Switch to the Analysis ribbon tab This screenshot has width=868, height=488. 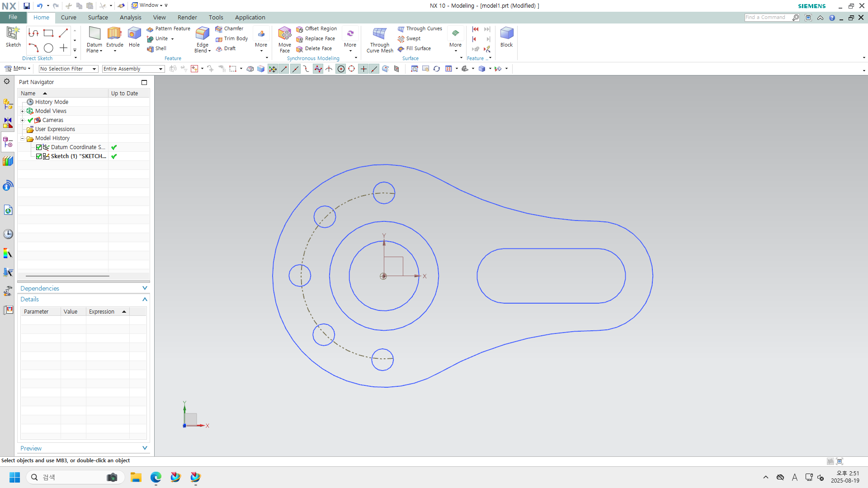coord(130,17)
